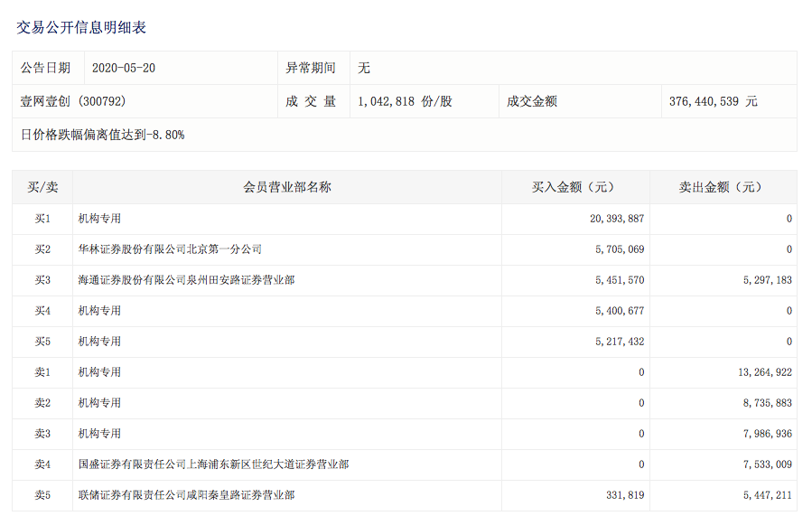Click the 卖3 row label
Viewport: 812px width, 516px height.
click(x=42, y=434)
